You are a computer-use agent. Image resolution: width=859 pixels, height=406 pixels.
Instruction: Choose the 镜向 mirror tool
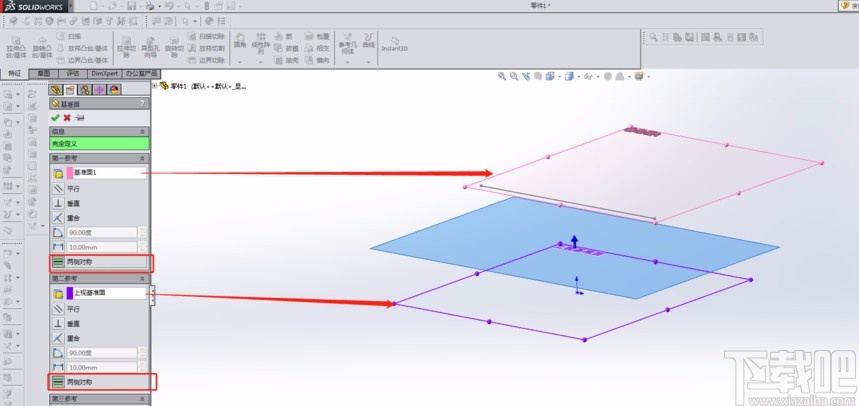point(317,60)
